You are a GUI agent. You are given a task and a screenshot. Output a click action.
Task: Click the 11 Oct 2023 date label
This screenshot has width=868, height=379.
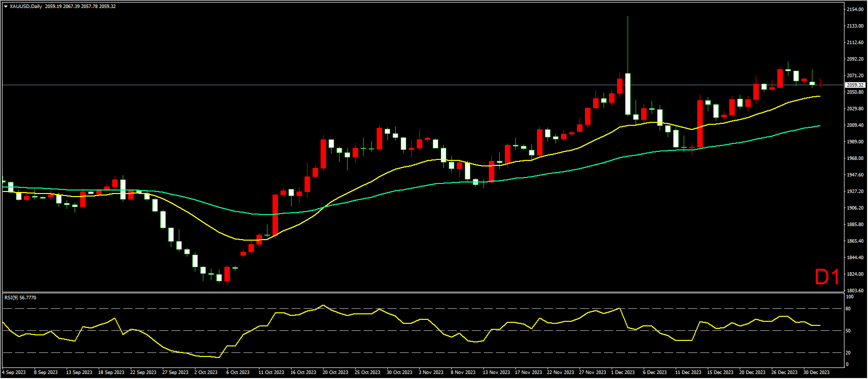[x=271, y=372]
